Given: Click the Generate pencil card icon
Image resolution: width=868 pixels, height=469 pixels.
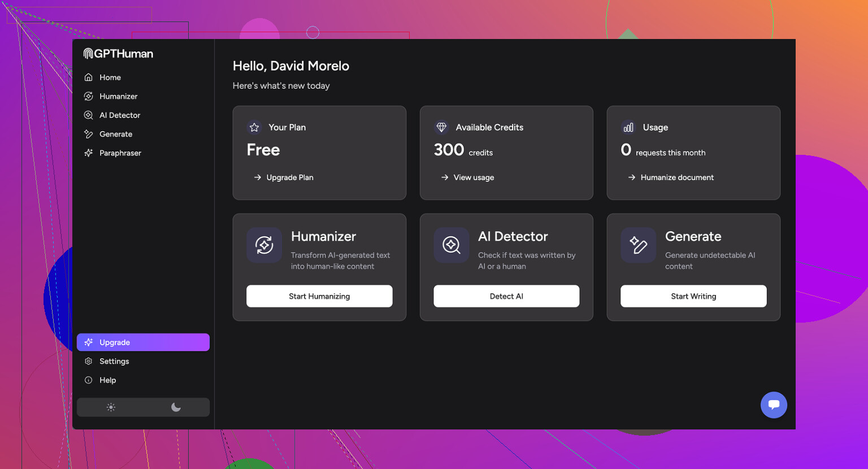Looking at the screenshot, I should tap(638, 245).
